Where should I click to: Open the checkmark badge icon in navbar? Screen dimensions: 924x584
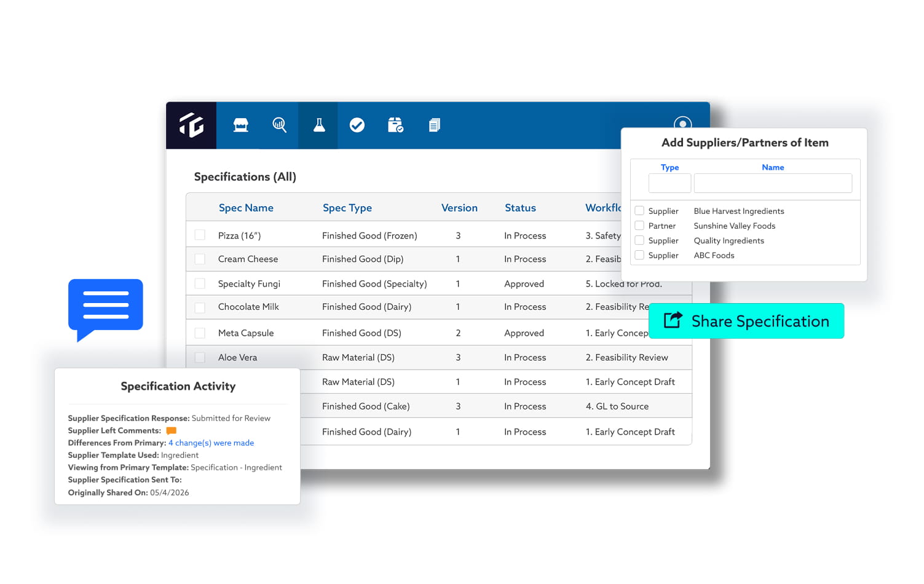pos(357,125)
